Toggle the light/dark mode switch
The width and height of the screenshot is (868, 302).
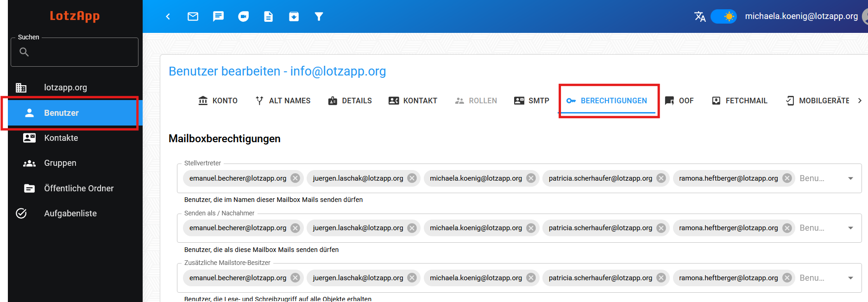(723, 17)
